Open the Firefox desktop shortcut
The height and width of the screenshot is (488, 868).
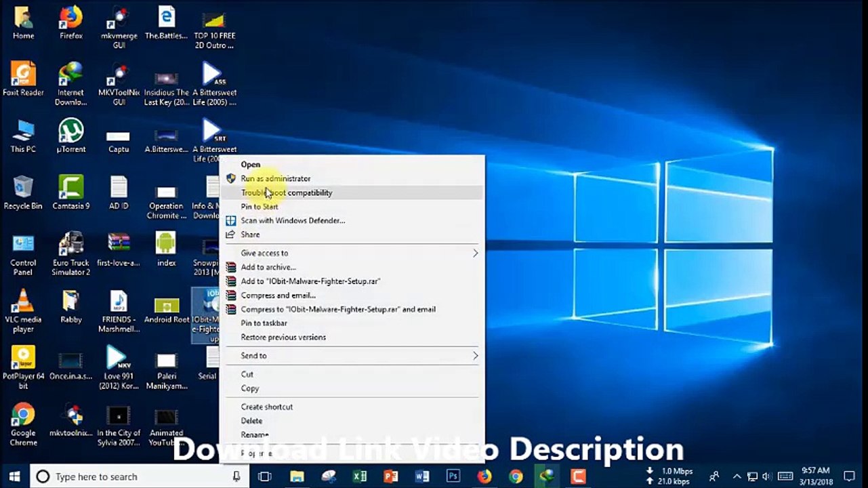70,22
